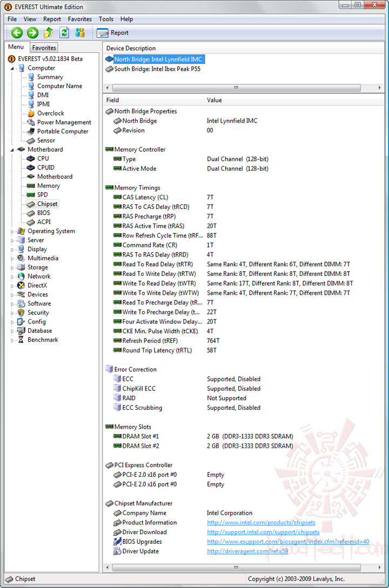The width and height of the screenshot is (389, 588).
Task: Select the Memory module icon
Action: [31, 186]
